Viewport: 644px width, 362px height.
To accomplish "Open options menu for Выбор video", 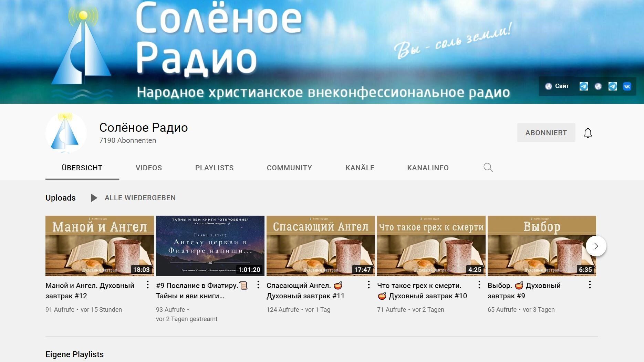I will (x=590, y=285).
